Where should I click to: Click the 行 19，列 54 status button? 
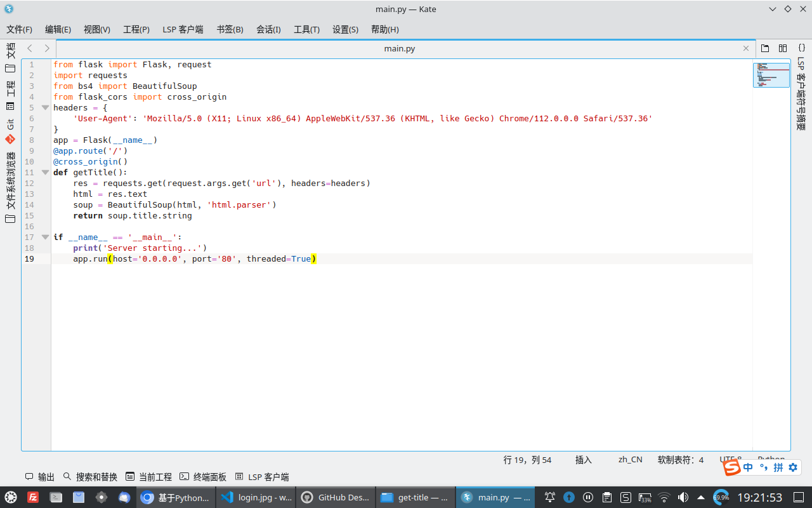point(528,460)
